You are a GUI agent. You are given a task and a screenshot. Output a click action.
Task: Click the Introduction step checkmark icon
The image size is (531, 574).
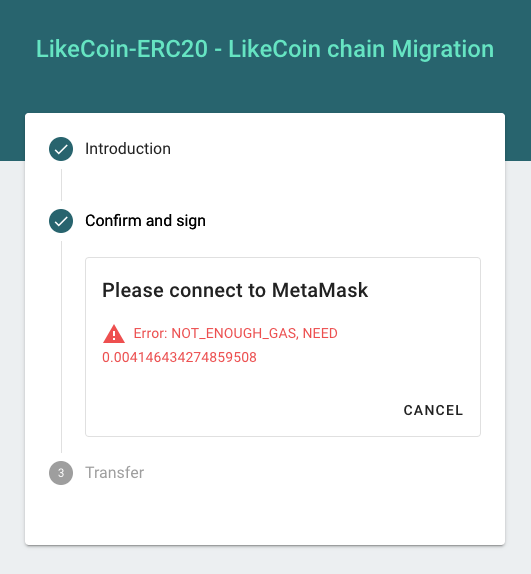pos(61,149)
